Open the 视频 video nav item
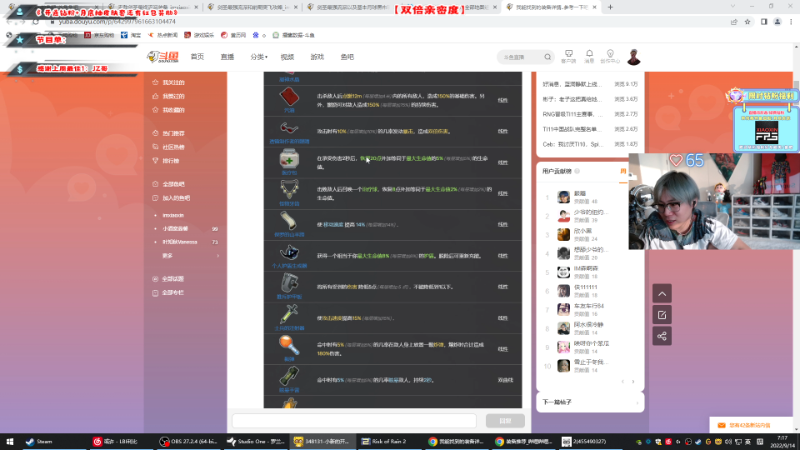This screenshot has width=800, height=450. [287, 57]
